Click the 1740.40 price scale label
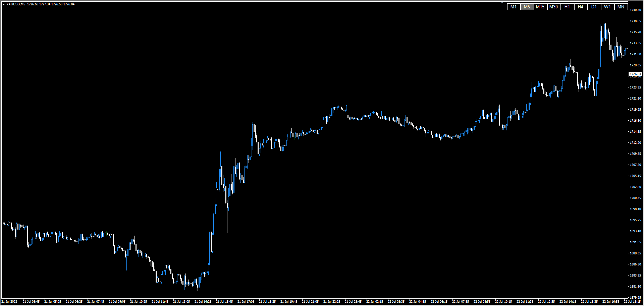 635,10
